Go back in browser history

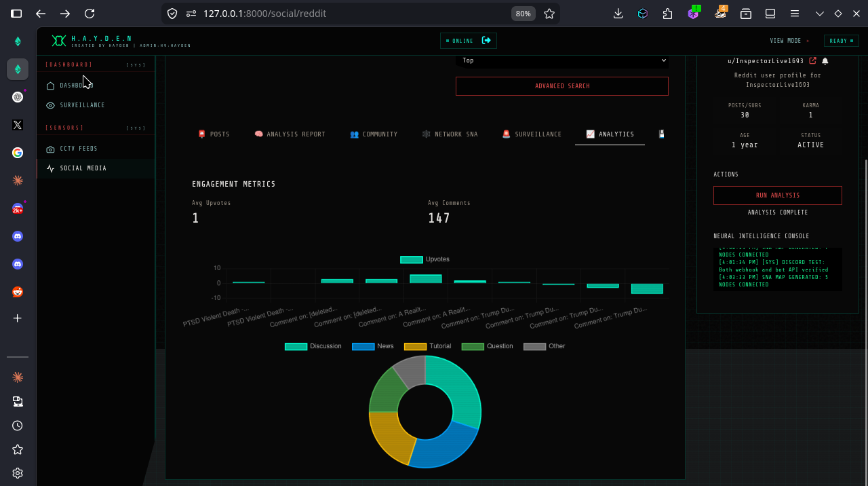pos(41,14)
